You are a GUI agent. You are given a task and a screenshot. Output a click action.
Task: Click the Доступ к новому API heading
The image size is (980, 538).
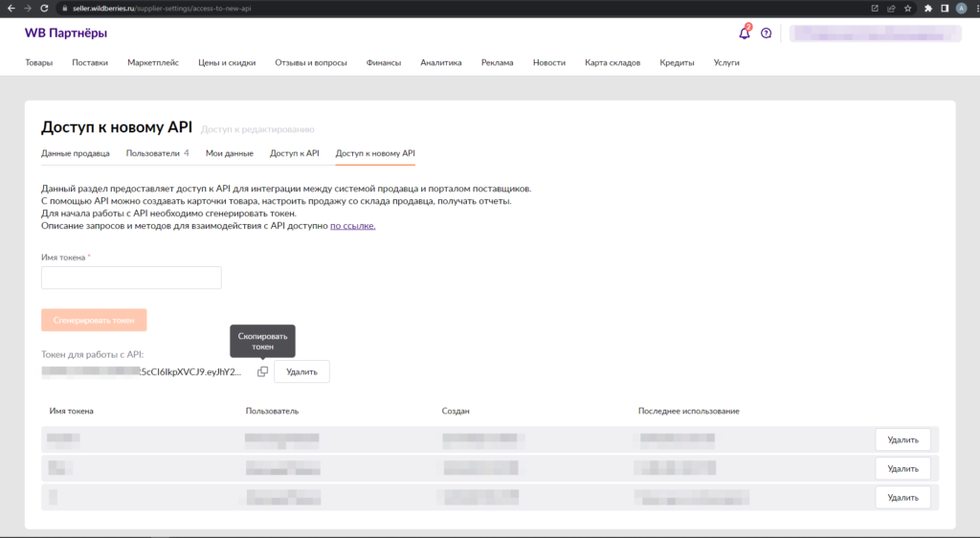(117, 127)
